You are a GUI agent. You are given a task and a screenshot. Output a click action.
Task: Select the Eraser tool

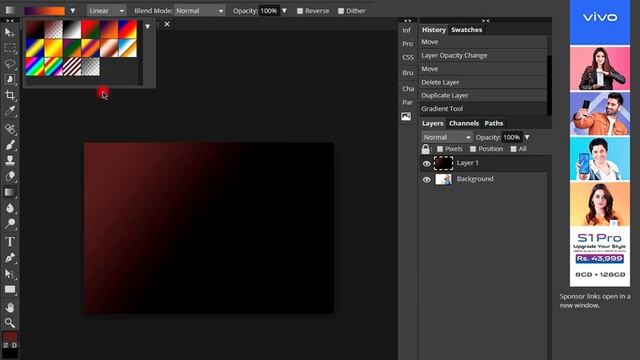(x=9, y=176)
